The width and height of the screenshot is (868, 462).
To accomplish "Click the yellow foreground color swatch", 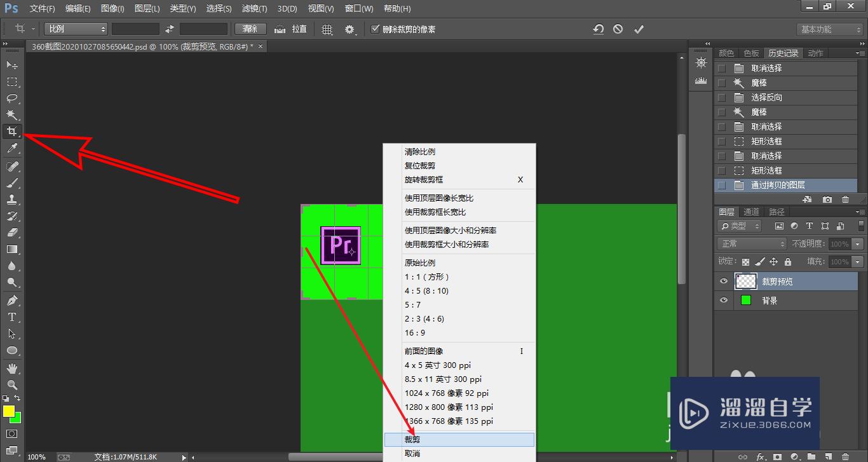I will (8, 411).
